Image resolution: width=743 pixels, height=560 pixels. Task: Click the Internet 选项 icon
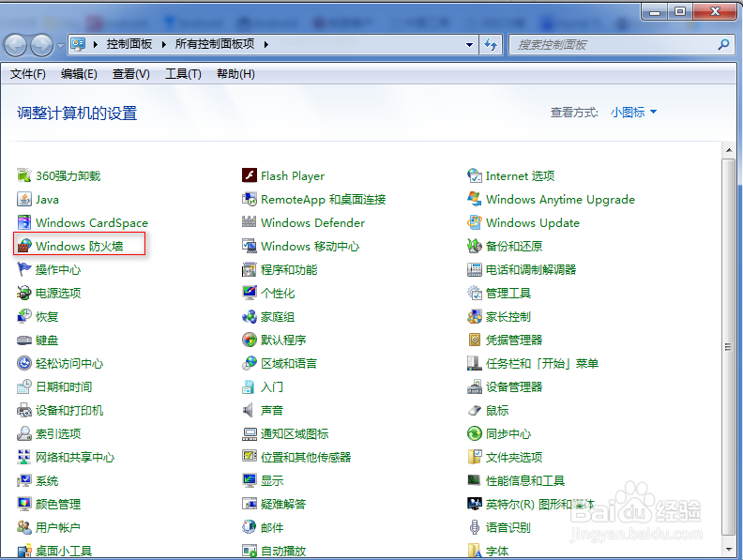tap(475, 175)
